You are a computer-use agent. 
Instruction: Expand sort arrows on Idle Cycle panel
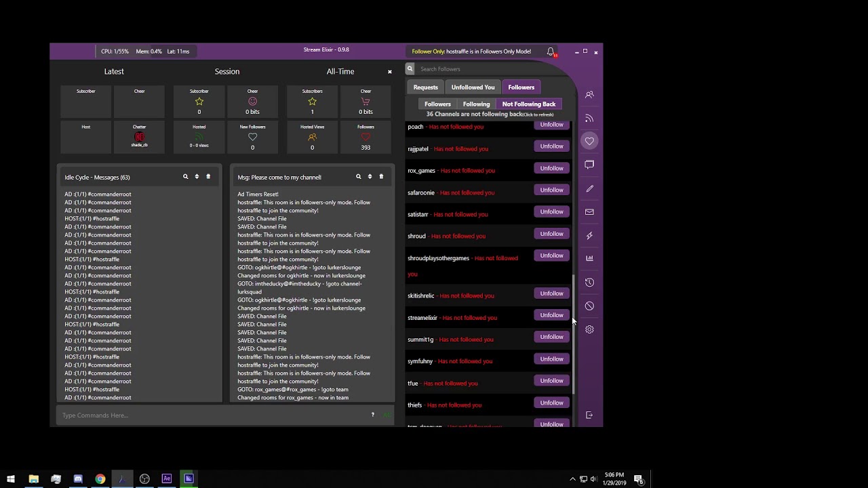197,177
